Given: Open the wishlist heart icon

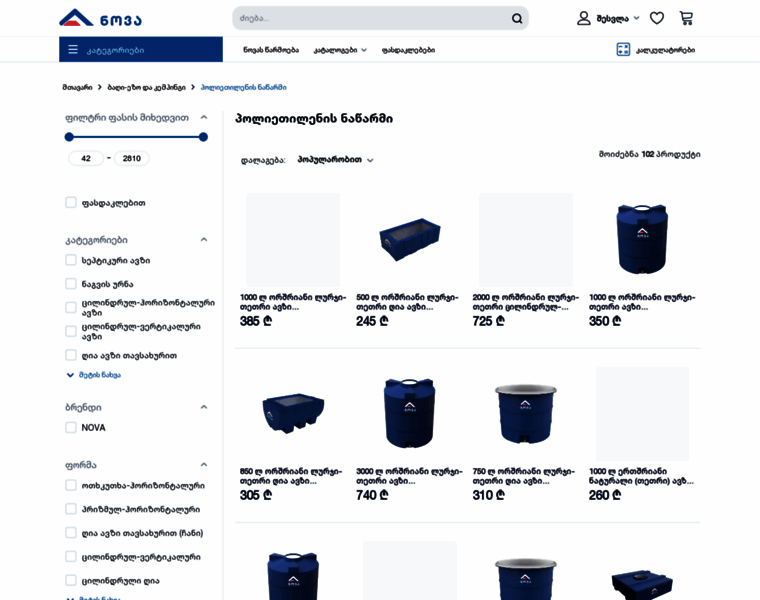Looking at the screenshot, I should pyautogui.click(x=657, y=18).
